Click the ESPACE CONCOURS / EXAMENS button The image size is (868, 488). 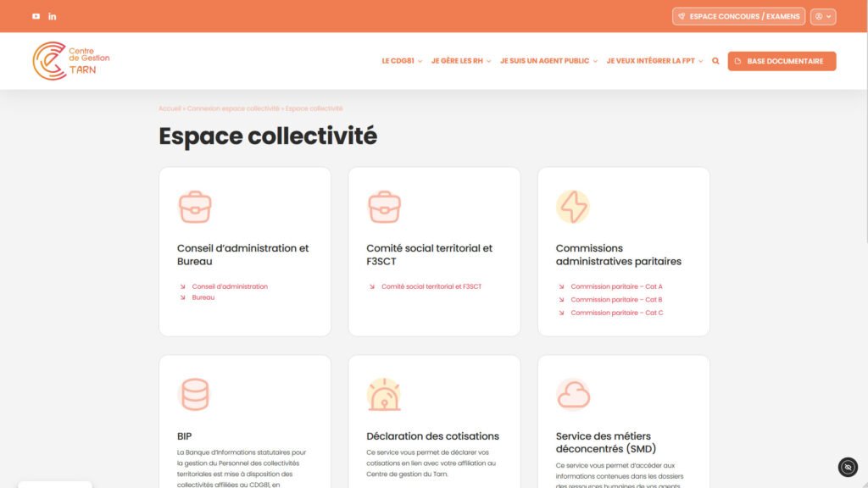click(738, 16)
